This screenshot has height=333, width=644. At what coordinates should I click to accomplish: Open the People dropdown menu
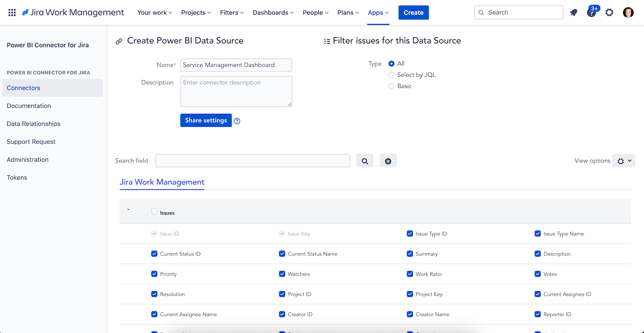pos(316,12)
